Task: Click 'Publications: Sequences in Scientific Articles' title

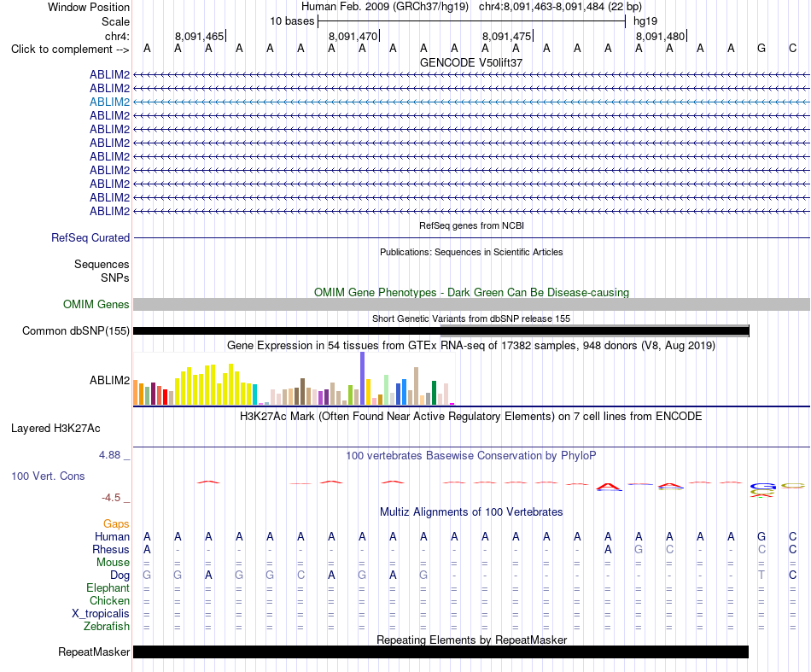Action: pos(471,252)
